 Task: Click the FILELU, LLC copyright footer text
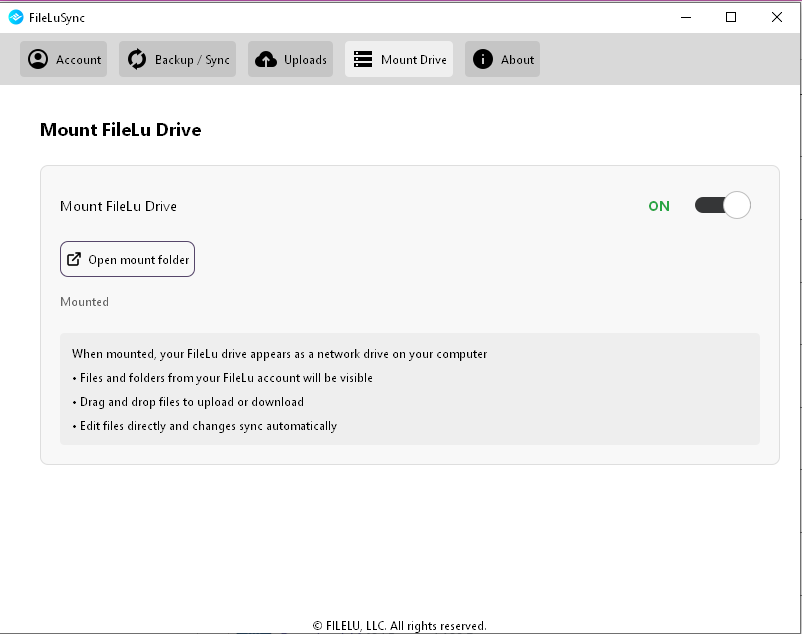(399, 626)
